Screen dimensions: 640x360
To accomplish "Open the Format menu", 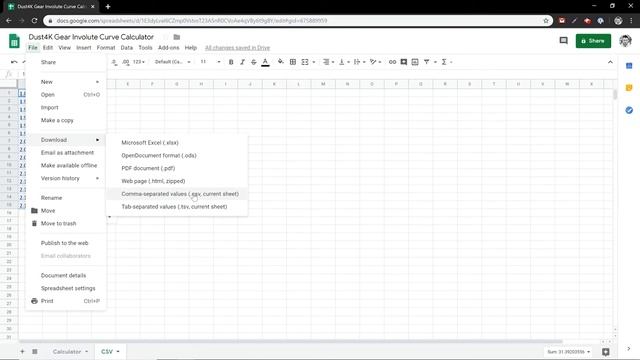I will click(x=106, y=48).
